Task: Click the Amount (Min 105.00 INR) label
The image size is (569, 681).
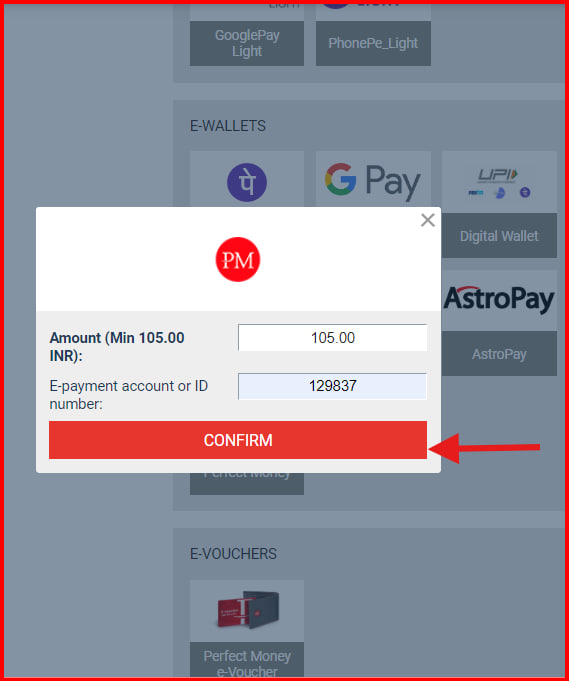Action: tap(117, 347)
